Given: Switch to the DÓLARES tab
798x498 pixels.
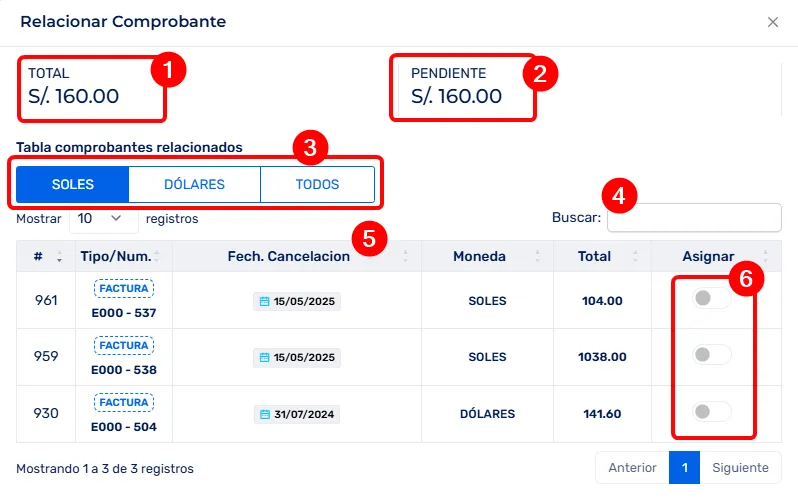Looking at the screenshot, I should tap(194, 184).
